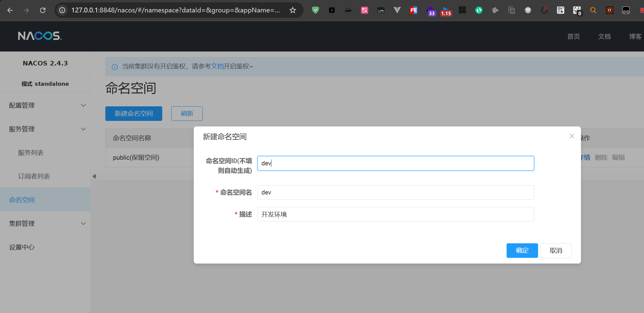Reload the page using browser refresh icon
Screen dimensions: 644x313
[x=43, y=10]
